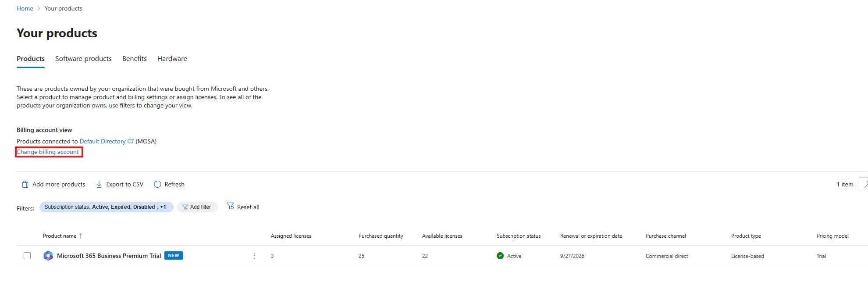
Task: Click the NEW badge on the product row
Action: click(x=174, y=256)
